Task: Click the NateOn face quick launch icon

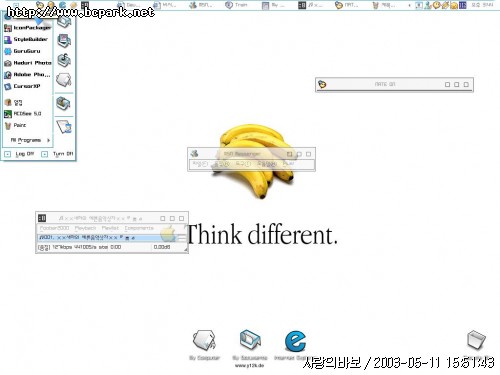Action: [40, 5]
